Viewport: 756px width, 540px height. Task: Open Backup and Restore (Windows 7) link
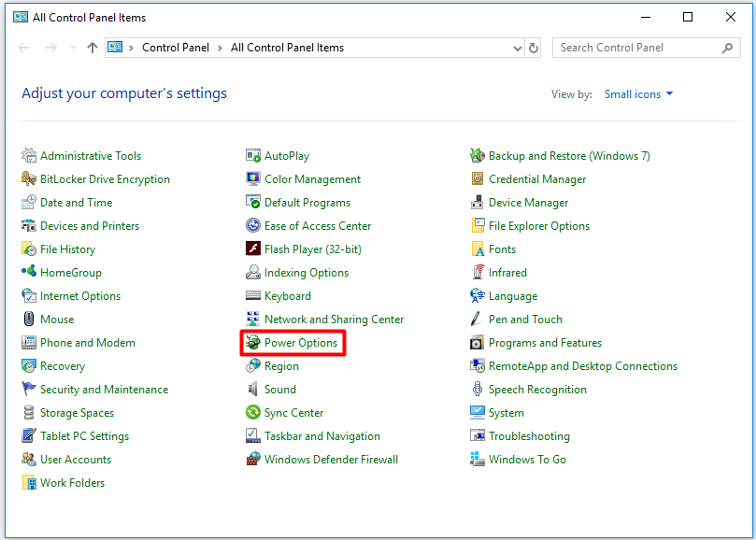coord(569,156)
